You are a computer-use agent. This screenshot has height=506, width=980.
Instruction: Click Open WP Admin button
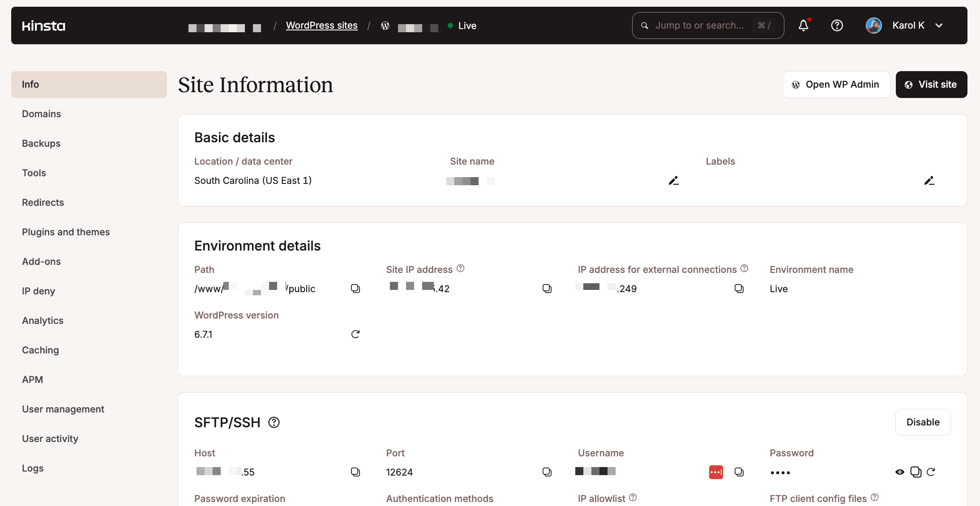pos(836,85)
